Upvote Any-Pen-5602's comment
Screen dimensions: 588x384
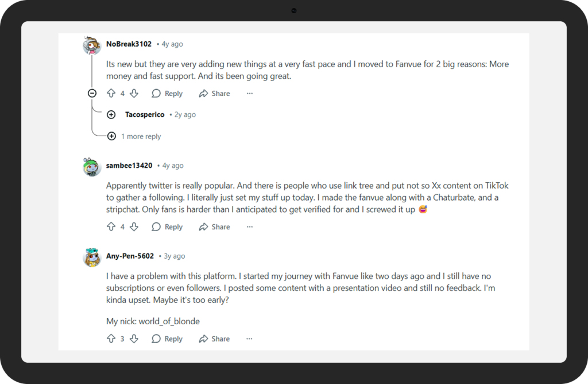[111, 339]
